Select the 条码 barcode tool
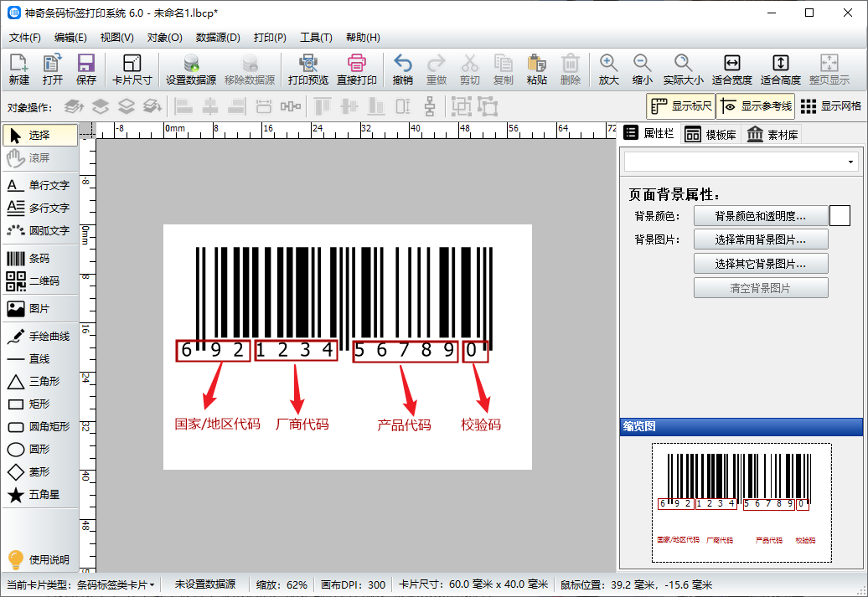This screenshot has width=868, height=597. coord(40,259)
